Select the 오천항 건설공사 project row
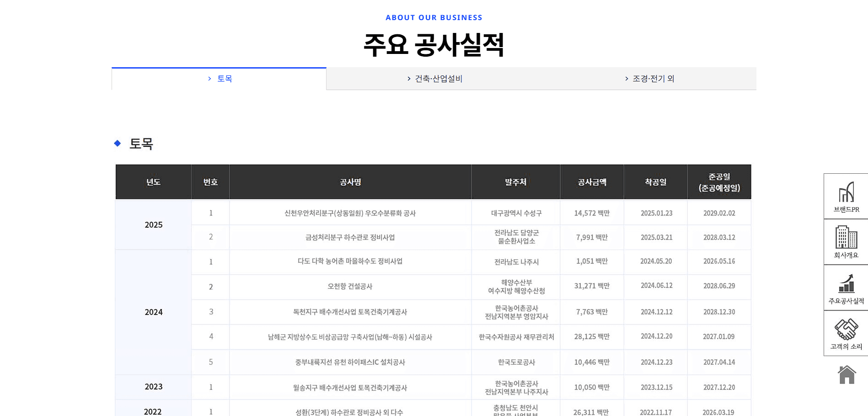 click(350, 287)
